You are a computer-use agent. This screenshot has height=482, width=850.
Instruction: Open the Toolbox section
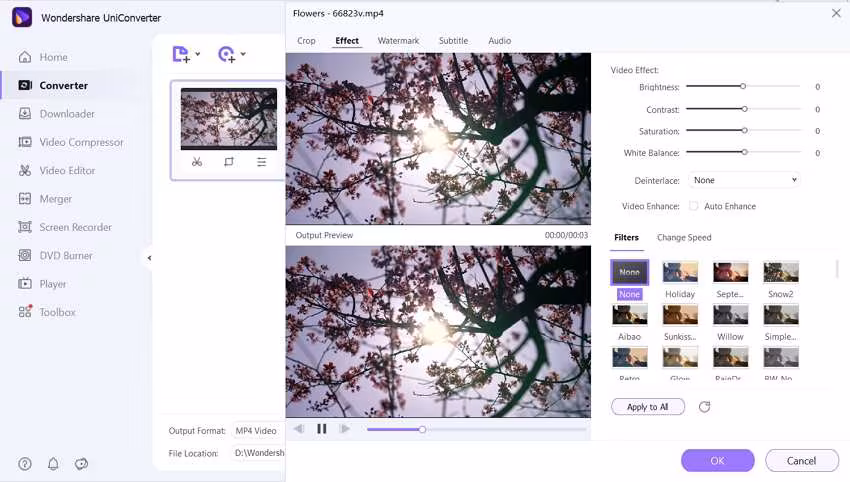coord(47,312)
